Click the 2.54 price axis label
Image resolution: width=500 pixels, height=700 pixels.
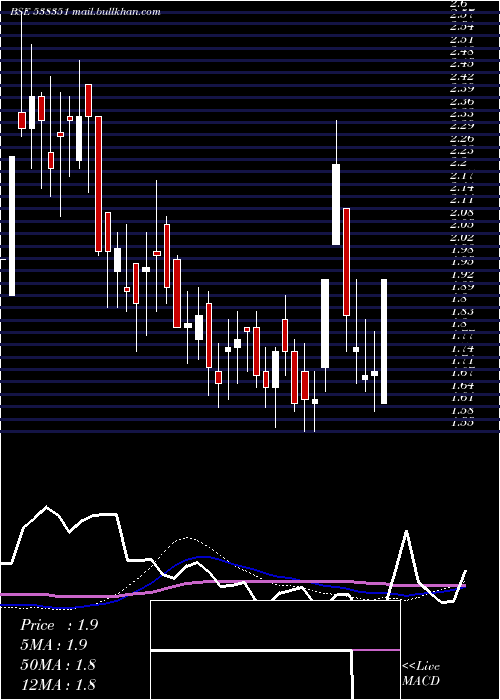461,27
